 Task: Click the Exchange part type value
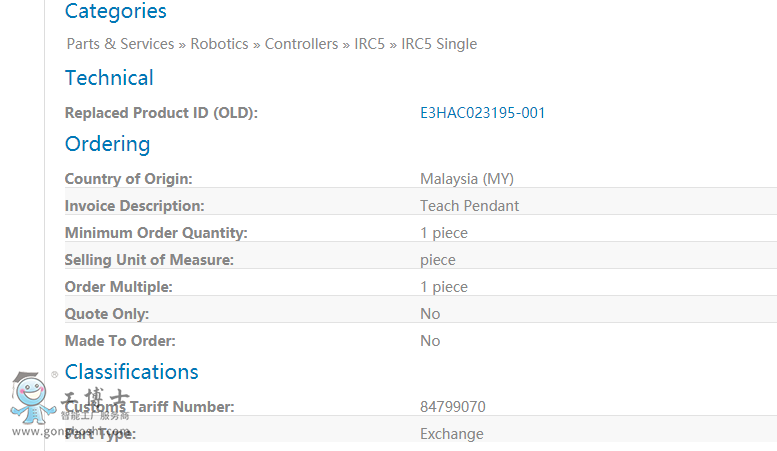click(452, 434)
